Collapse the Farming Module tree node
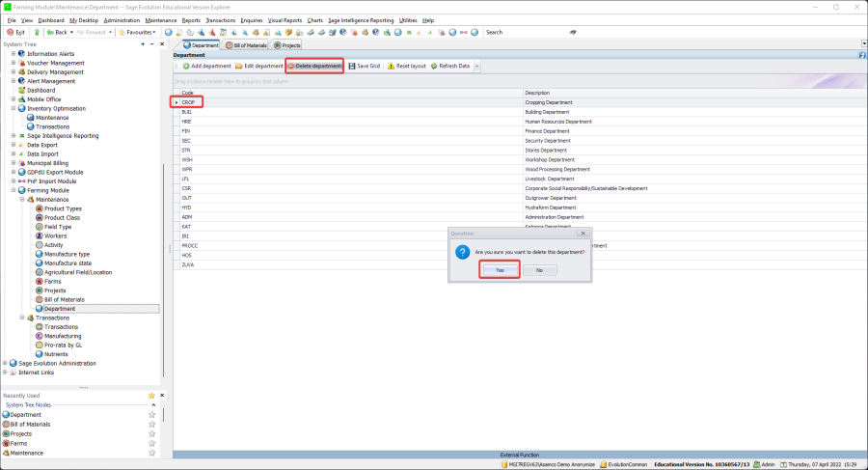The width and height of the screenshot is (868, 470). click(14, 190)
